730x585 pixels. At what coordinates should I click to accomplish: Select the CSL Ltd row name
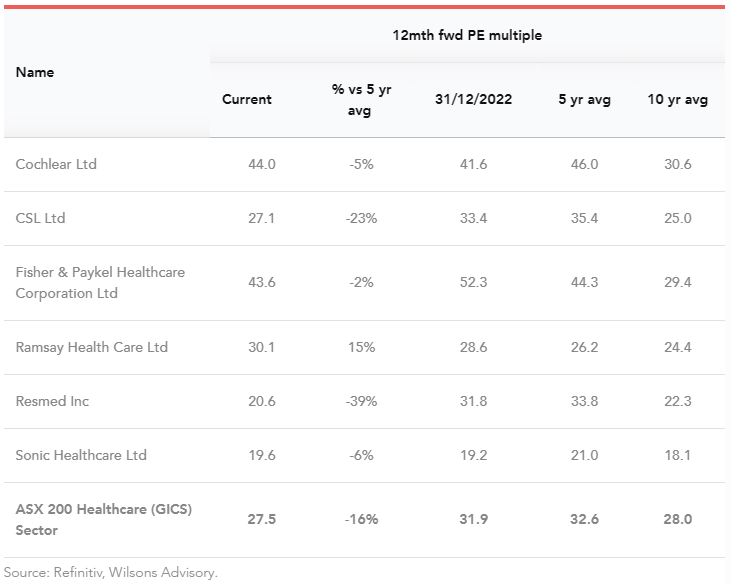tap(41, 218)
